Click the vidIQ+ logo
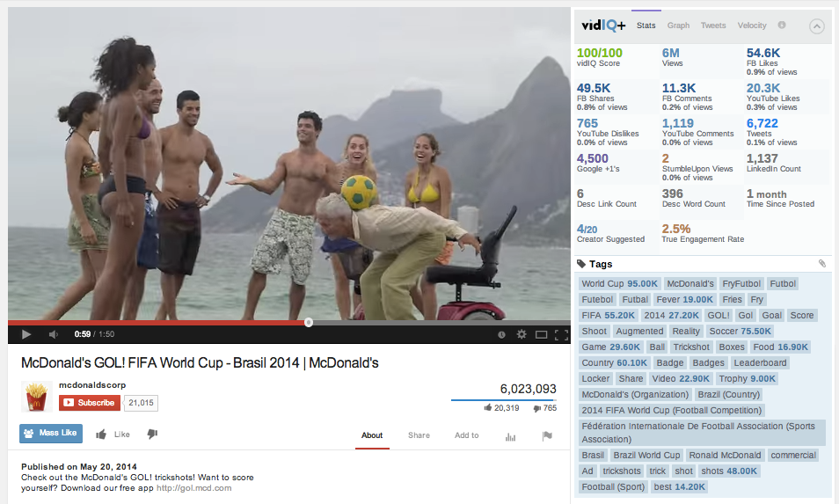The image size is (839, 504). 603,26
